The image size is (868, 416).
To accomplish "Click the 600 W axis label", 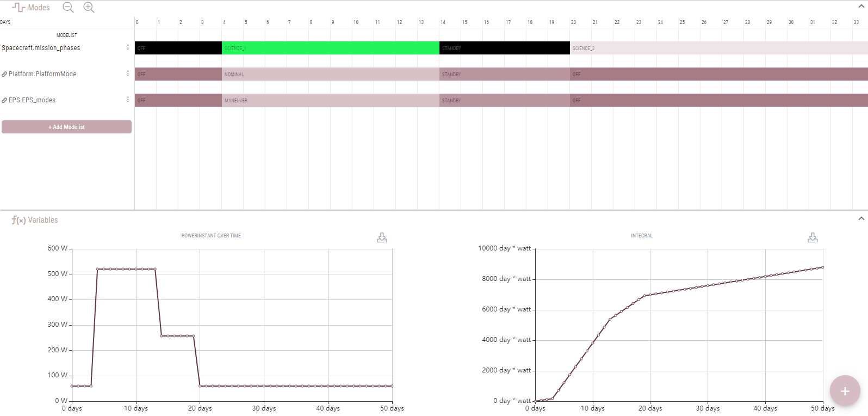I will tap(58, 248).
